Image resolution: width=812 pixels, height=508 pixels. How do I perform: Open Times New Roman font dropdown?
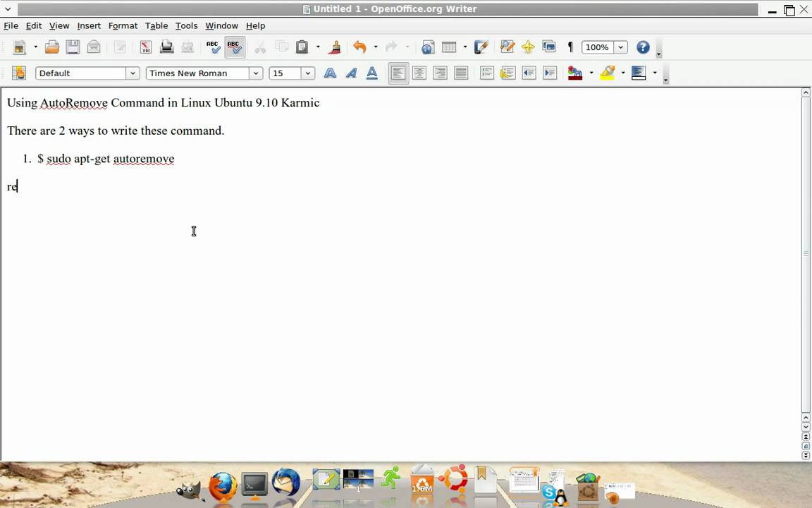click(x=255, y=73)
